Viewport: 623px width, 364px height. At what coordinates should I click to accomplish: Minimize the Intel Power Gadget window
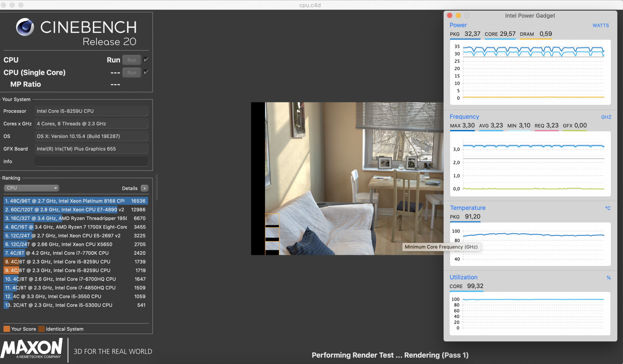pyautogui.click(x=458, y=16)
